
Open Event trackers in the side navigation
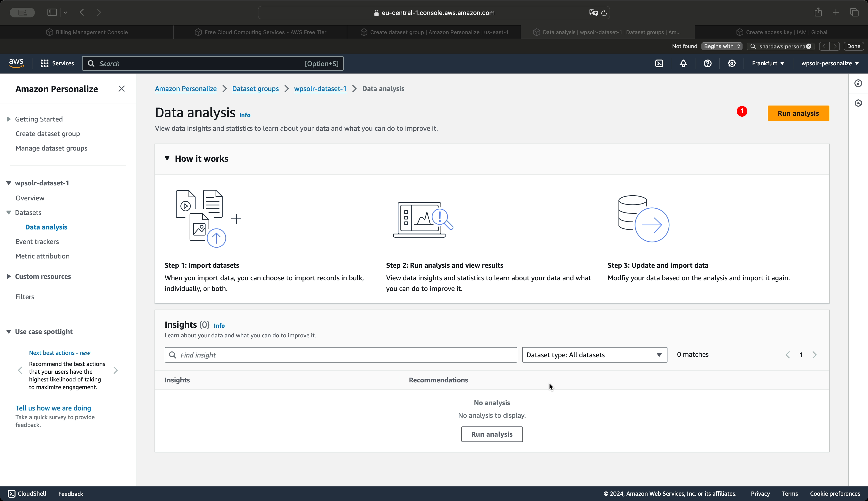37,242
